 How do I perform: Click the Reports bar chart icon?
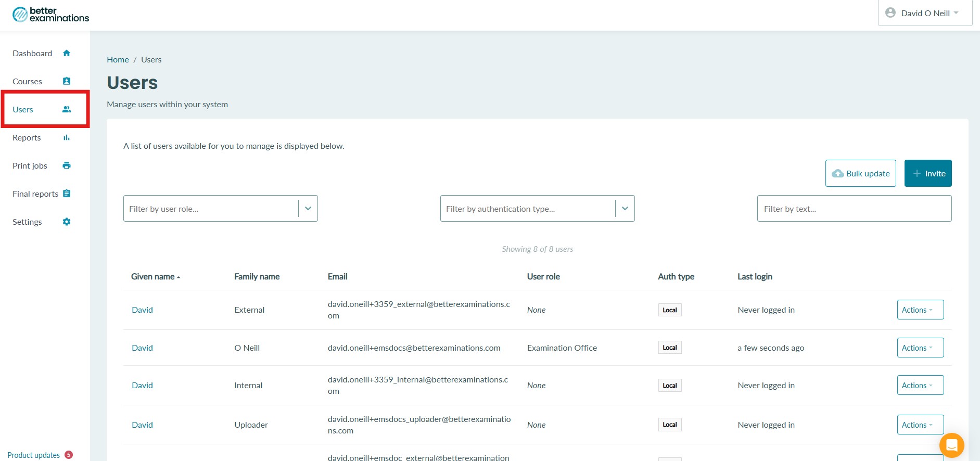(67, 137)
